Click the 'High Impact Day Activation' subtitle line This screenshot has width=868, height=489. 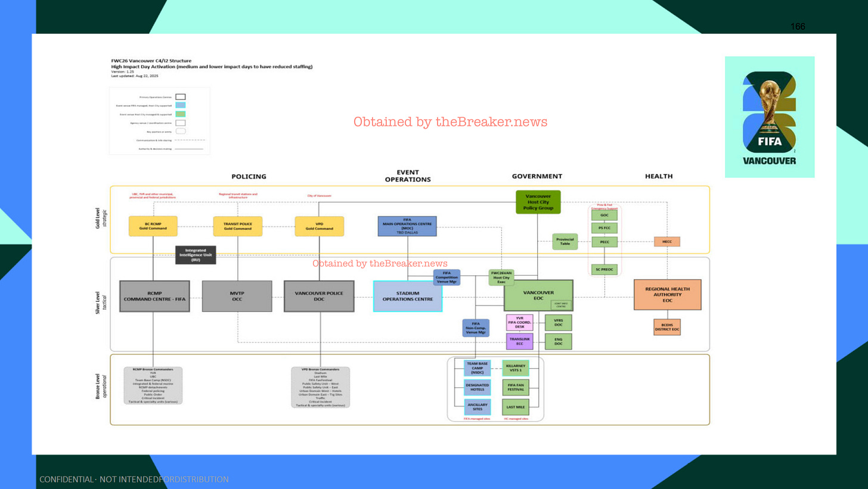click(x=212, y=67)
